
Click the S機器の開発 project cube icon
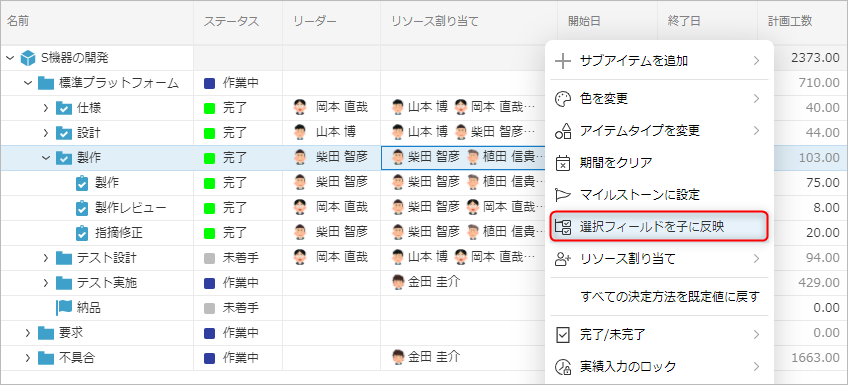tap(28, 58)
